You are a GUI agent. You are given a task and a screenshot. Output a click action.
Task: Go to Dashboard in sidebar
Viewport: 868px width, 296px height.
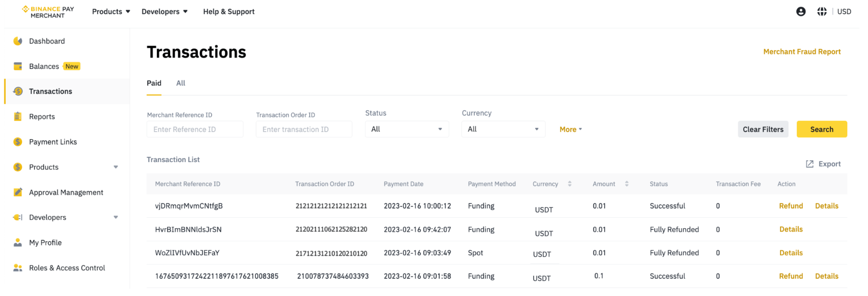coord(47,41)
